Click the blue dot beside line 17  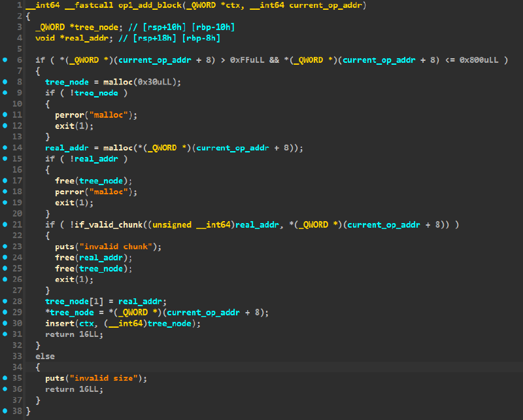(5, 181)
